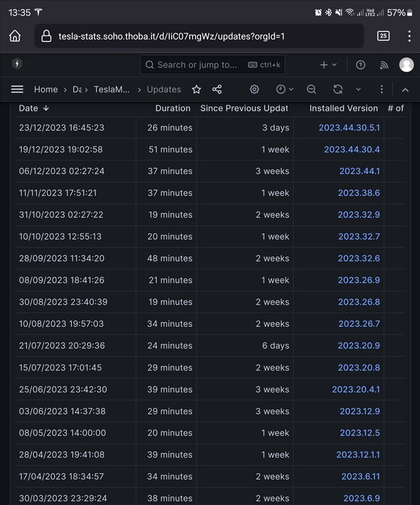Image resolution: width=420 pixels, height=505 pixels.
Task: Open the panel kebab menu
Action: click(382, 89)
